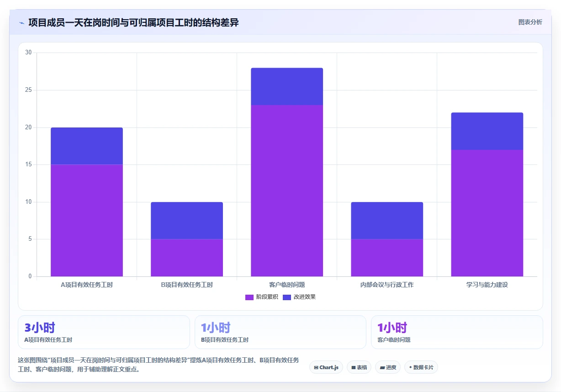Click the icon in the 进度 chip
Viewport: 561px width, 392px height.
coord(382,367)
